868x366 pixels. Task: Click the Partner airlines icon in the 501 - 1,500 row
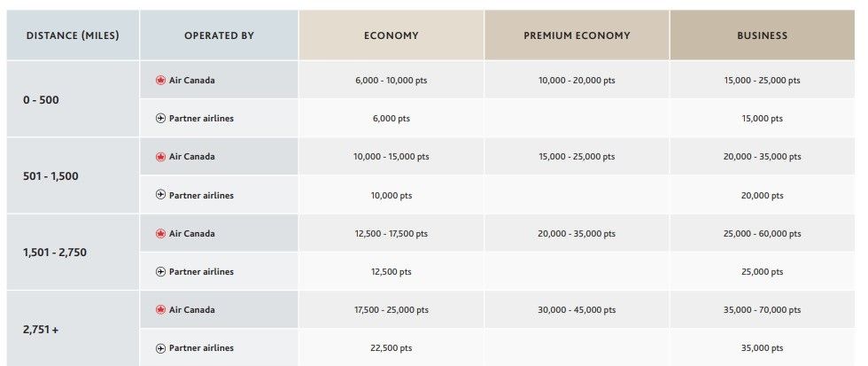coord(160,195)
